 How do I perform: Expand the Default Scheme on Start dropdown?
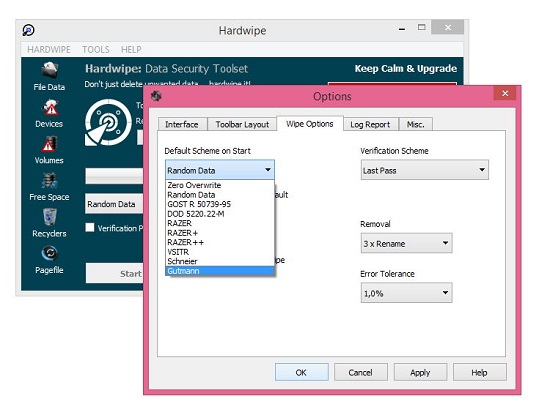[220, 170]
